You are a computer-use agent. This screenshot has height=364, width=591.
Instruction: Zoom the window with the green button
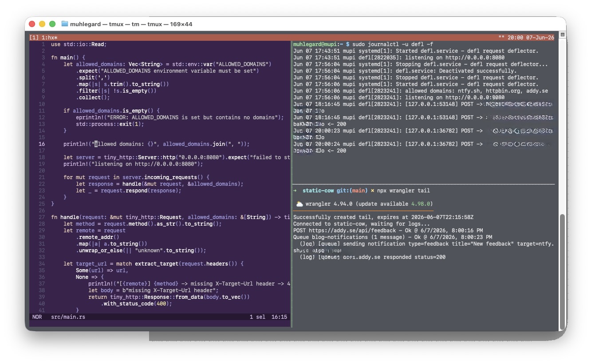pyautogui.click(x=52, y=24)
